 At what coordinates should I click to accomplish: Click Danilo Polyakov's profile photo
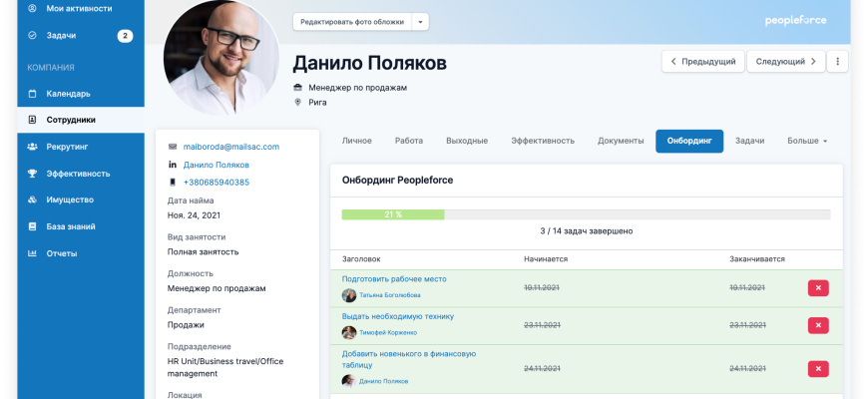[219, 57]
